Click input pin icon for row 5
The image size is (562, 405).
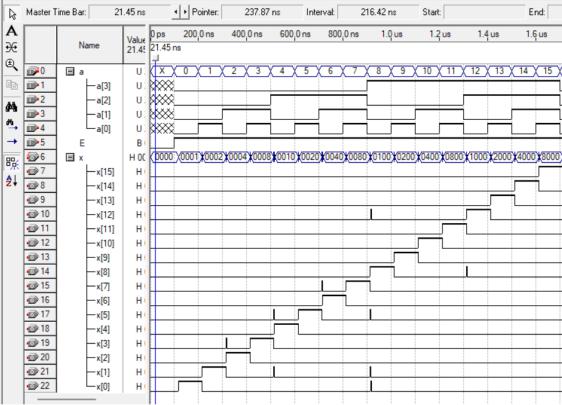33,143
